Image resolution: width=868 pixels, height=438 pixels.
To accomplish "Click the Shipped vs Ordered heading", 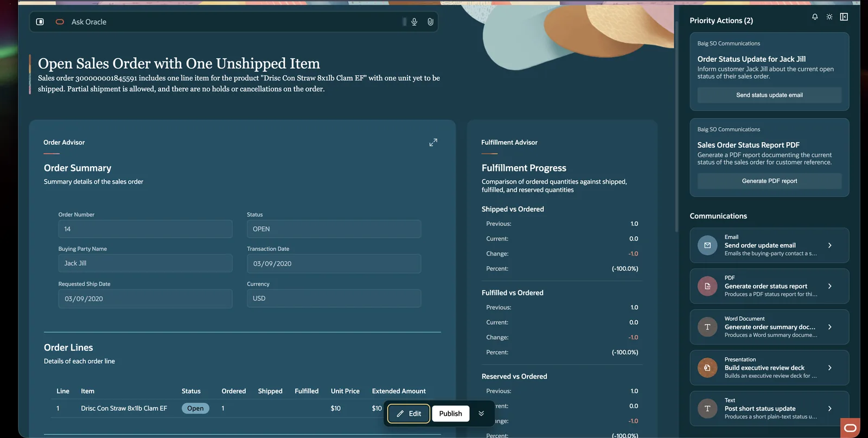I will [513, 209].
